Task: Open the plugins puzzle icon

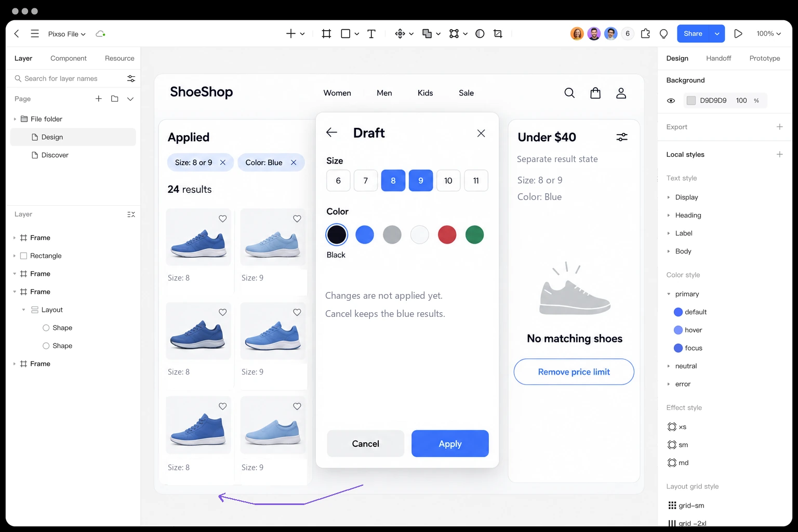Action: 645,34
